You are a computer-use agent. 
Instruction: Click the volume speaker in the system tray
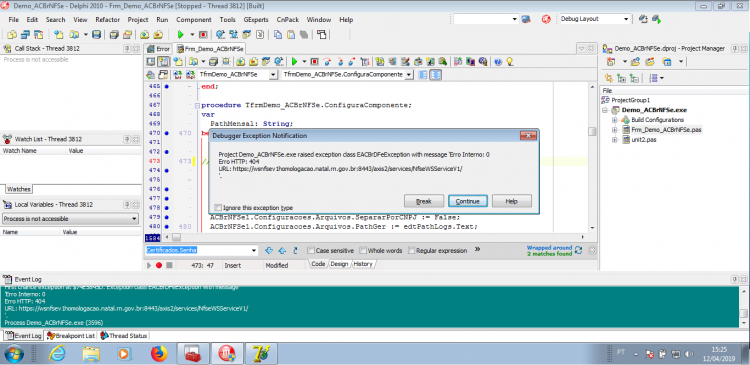coord(689,354)
